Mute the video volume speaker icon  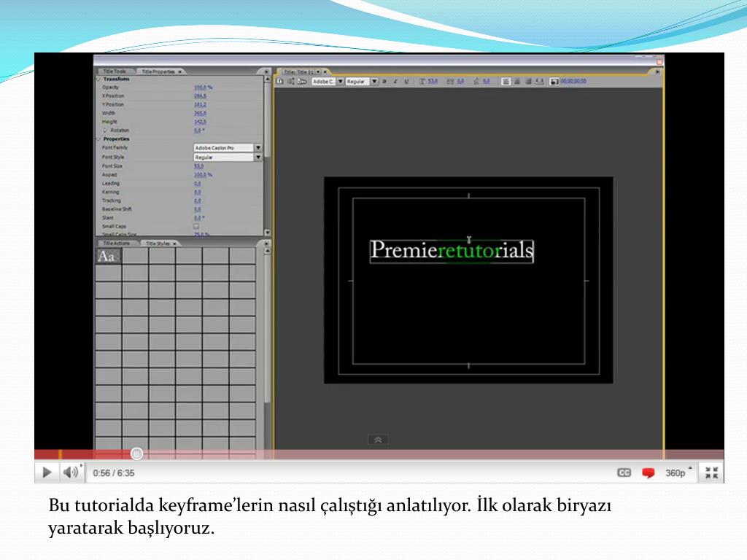click(70, 472)
